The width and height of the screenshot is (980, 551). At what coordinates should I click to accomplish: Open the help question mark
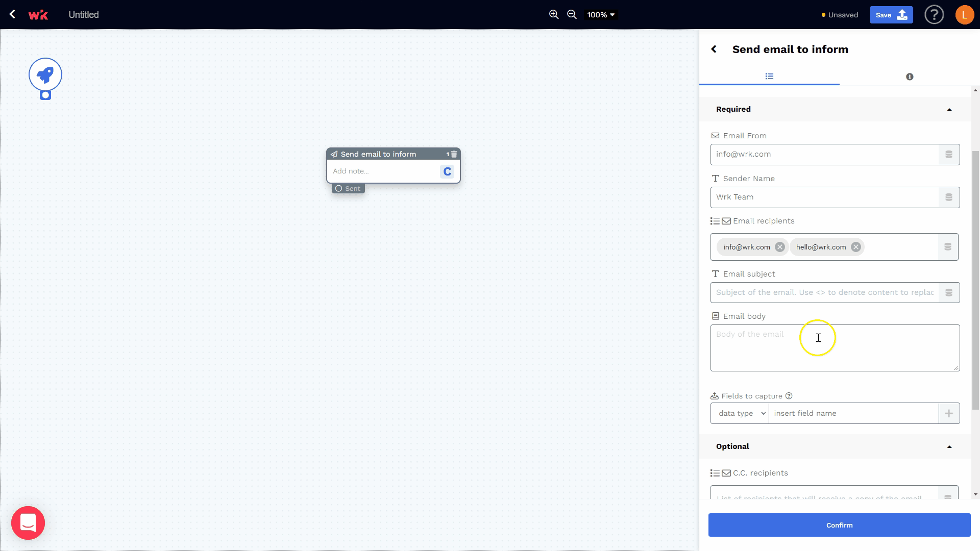pyautogui.click(x=934, y=15)
